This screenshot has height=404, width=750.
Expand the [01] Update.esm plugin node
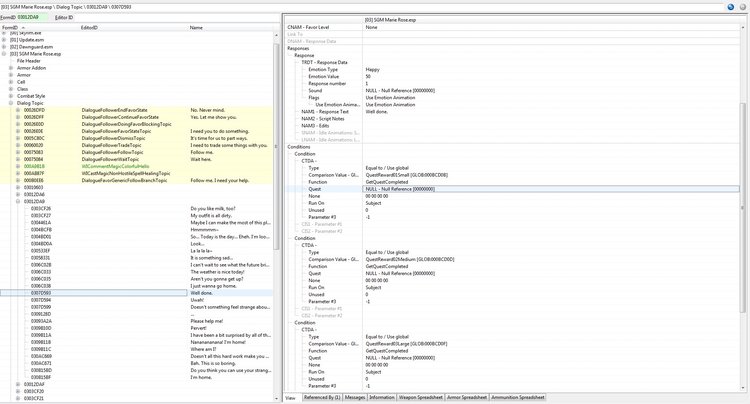(4, 40)
